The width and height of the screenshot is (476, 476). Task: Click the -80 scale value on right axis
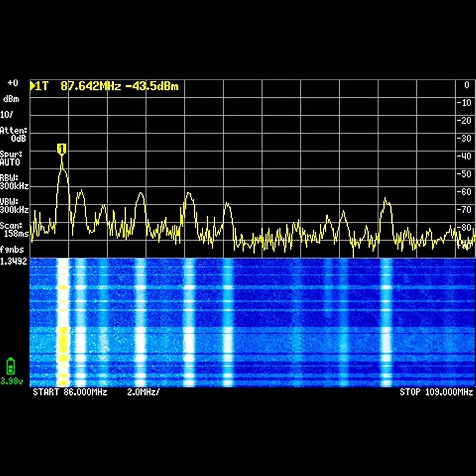(x=464, y=228)
